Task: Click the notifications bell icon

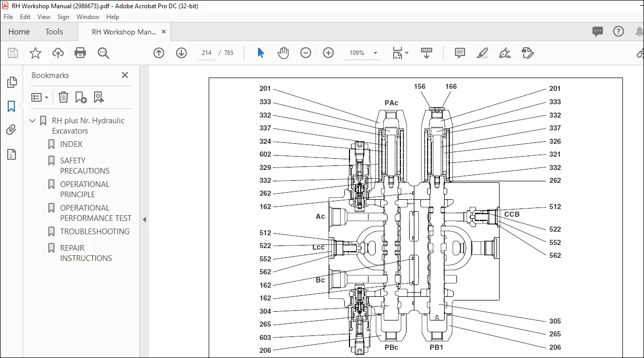Action: 639,32
